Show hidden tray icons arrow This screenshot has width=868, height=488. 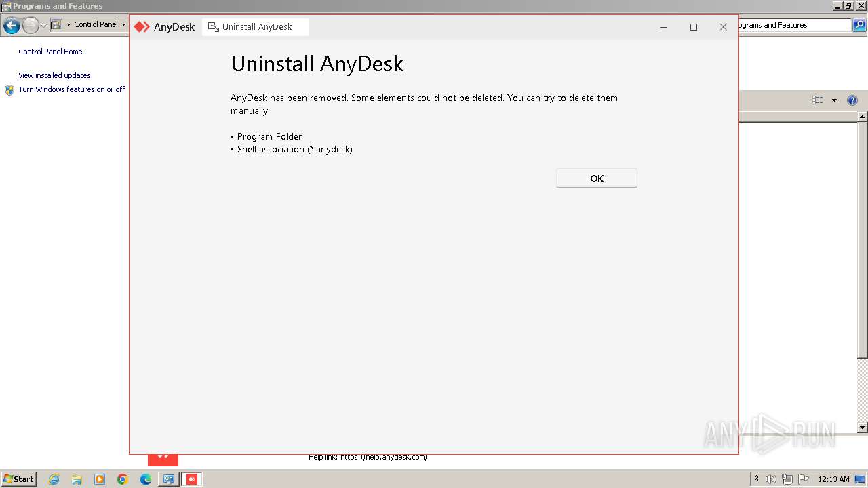coord(756,479)
